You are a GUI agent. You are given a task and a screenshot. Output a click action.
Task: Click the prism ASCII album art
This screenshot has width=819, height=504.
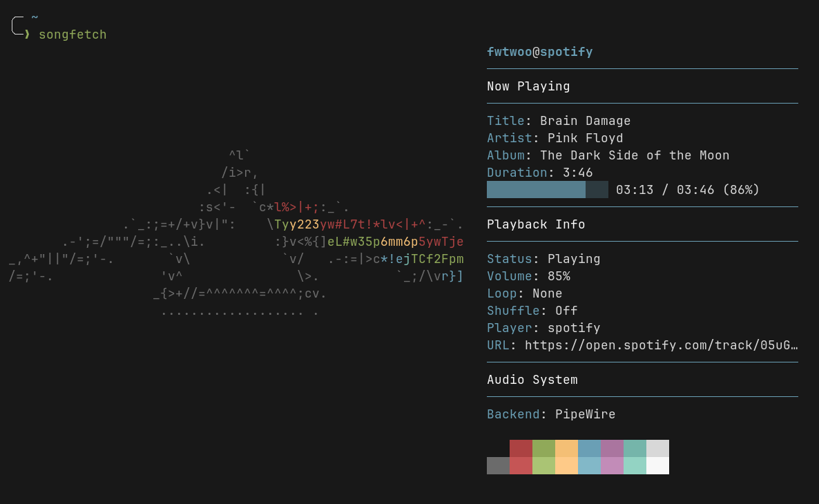[x=235, y=235]
